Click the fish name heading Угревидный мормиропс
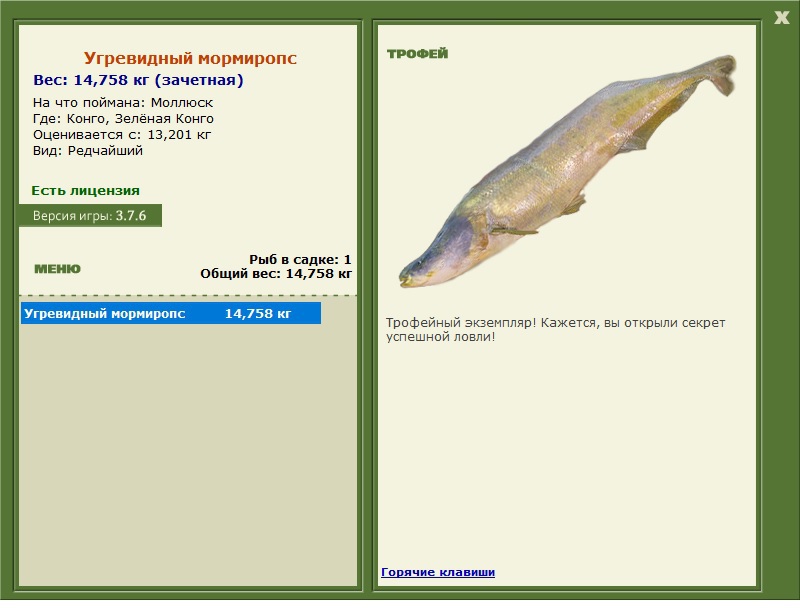 tap(190, 58)
